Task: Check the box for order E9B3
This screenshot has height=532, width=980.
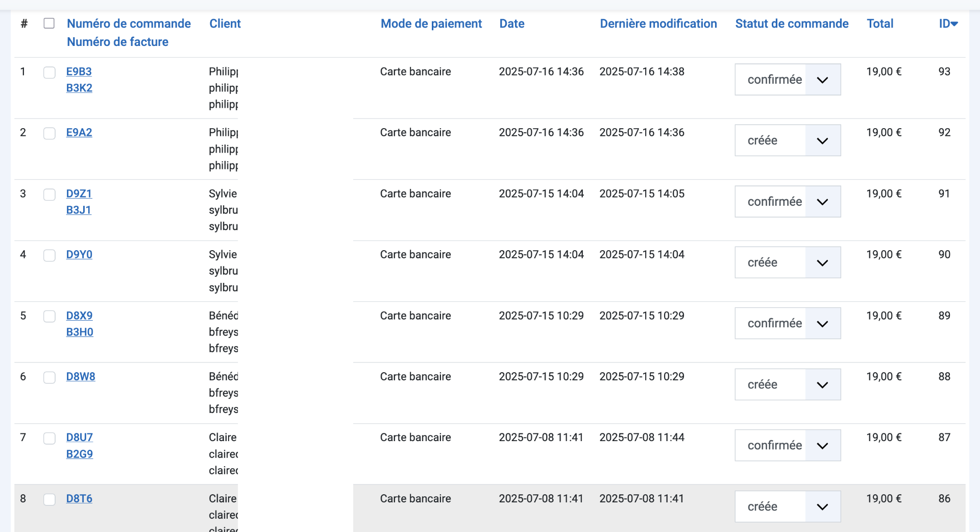Action: pyautogui.click(x=50, y=72)
